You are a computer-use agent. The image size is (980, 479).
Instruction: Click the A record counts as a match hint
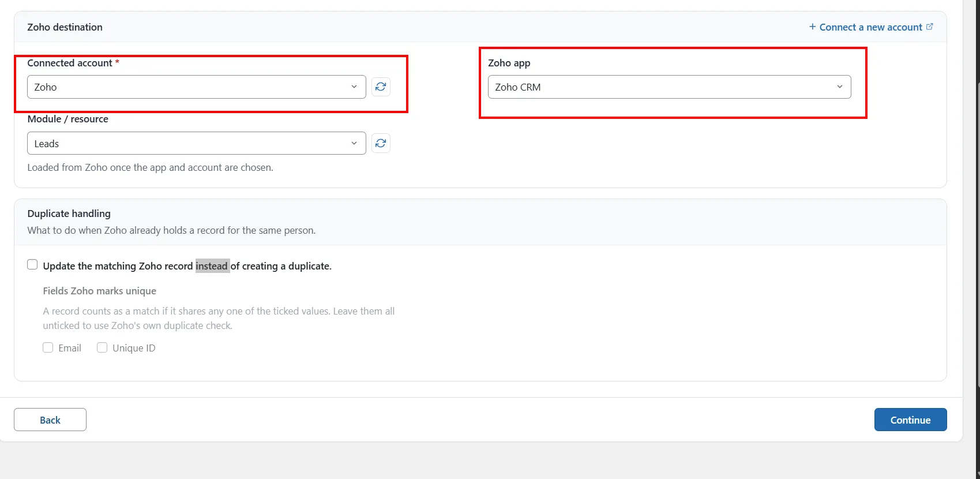219,318
